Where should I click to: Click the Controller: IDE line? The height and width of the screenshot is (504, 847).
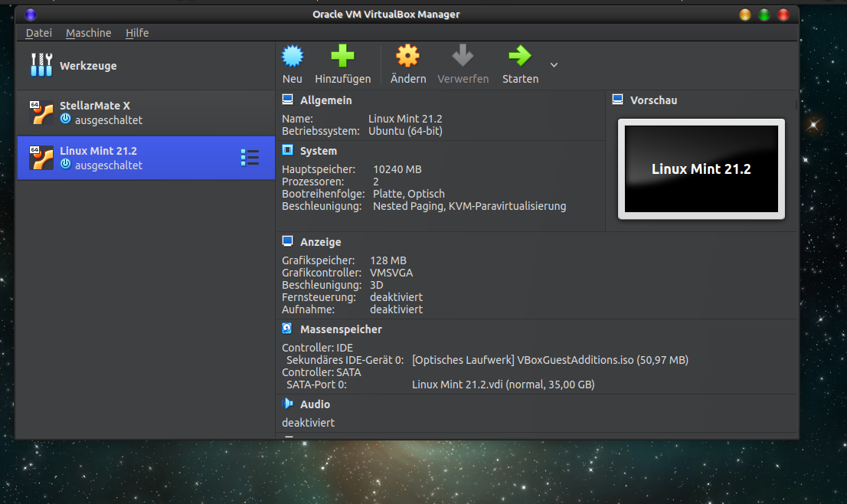coord(317,348)
